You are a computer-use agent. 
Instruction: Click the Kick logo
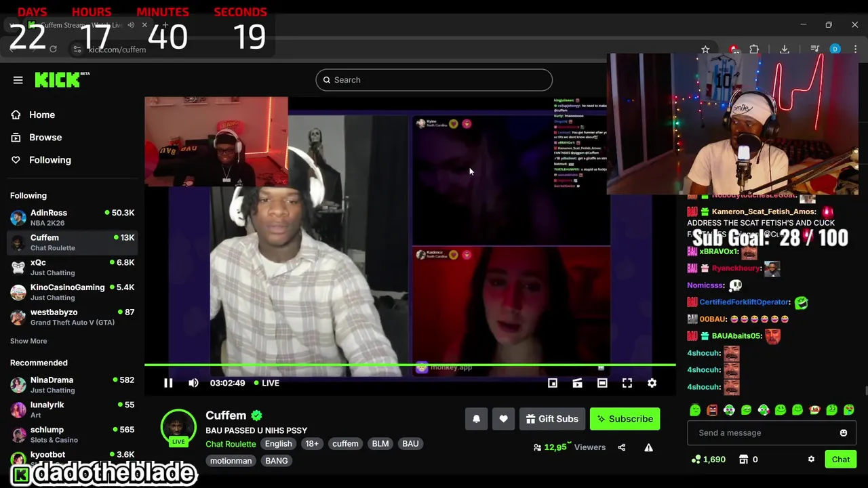(x=62, y=79)
